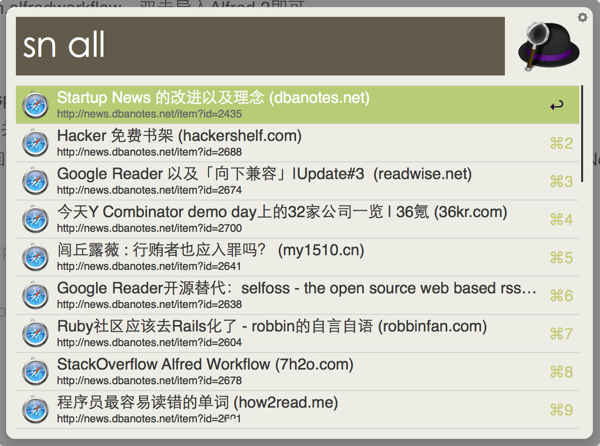
Task: Open 'Google Reader 以及「向下兼容」' readwise.net result
Action: [297, 181]
